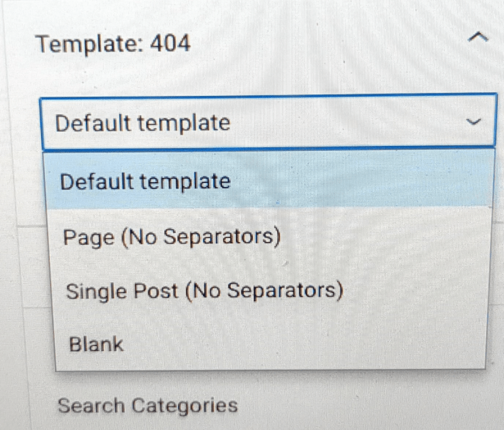Click the Search Categories field
Image resolution: width=504 pixels, height=430 pixels.
point(148,405)
